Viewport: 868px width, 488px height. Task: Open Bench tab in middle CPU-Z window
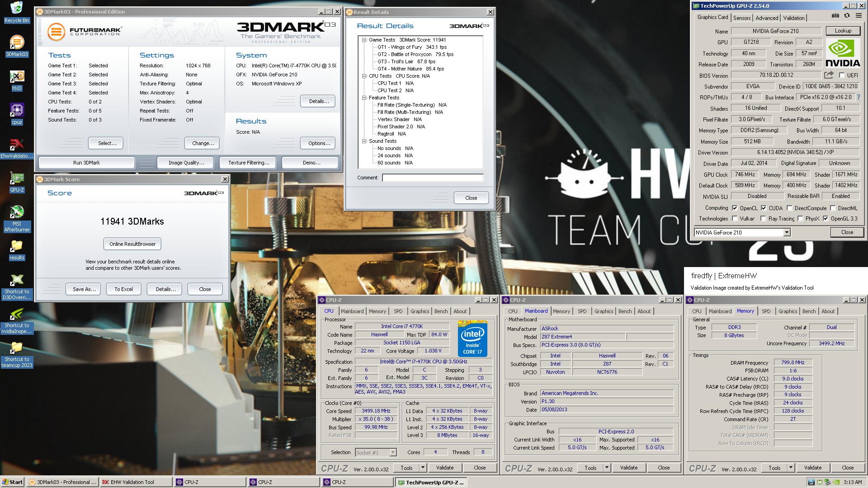click(625, 311)
